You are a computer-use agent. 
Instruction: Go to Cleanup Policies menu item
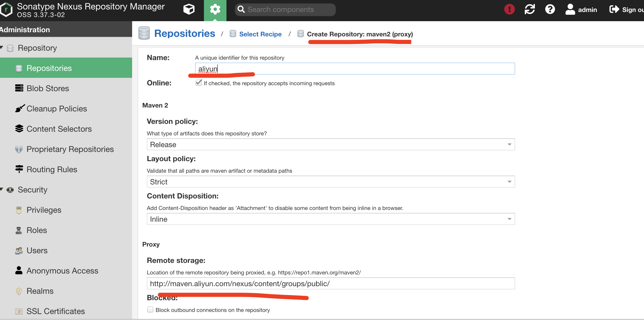tap(56, 108)
